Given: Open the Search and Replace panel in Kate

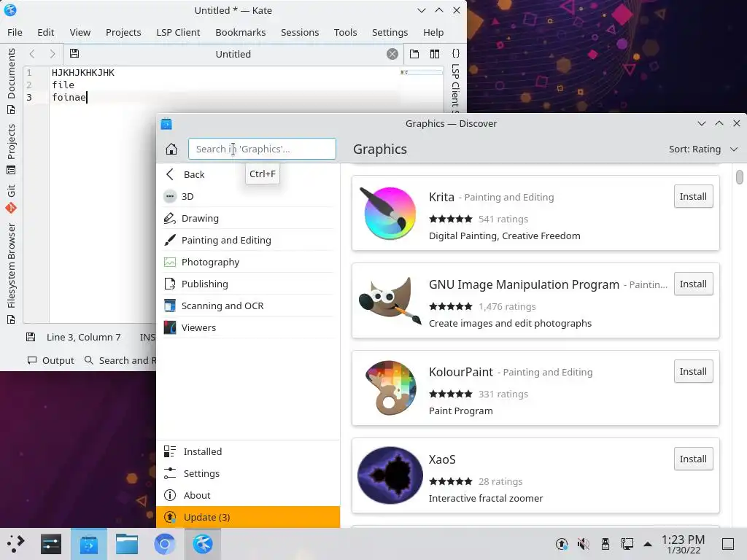Looking at the screenshot, I should (120, 360).
